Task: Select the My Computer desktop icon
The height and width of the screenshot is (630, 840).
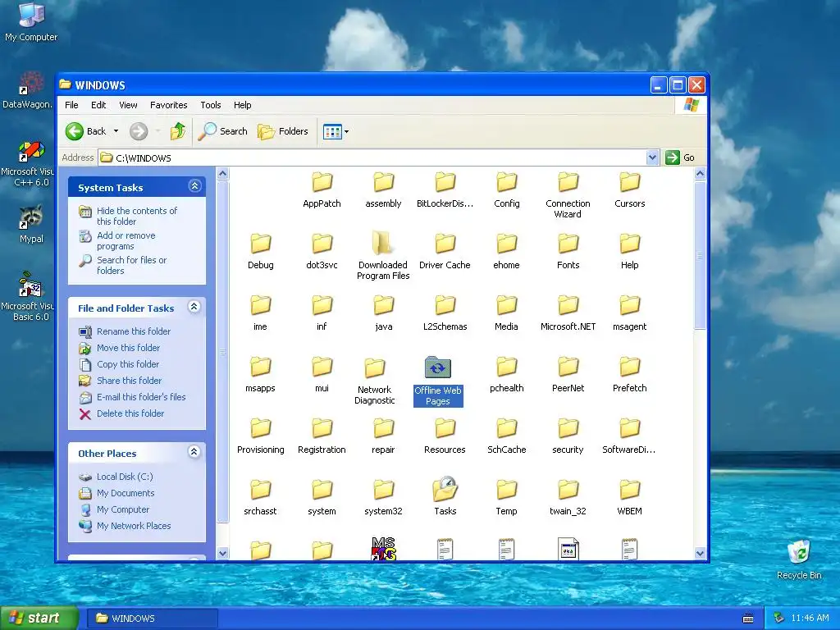Action: click(31, 21)
